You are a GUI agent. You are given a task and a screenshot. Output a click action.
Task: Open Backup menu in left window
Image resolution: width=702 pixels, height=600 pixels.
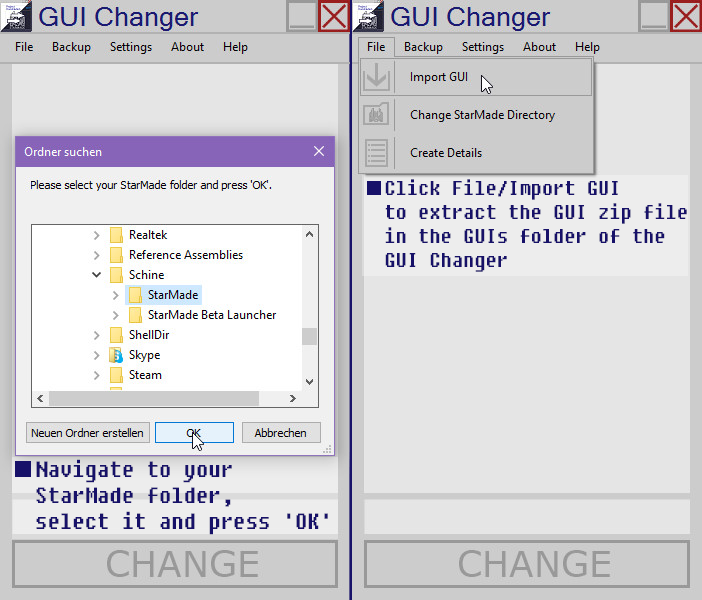tap(71, 47)
